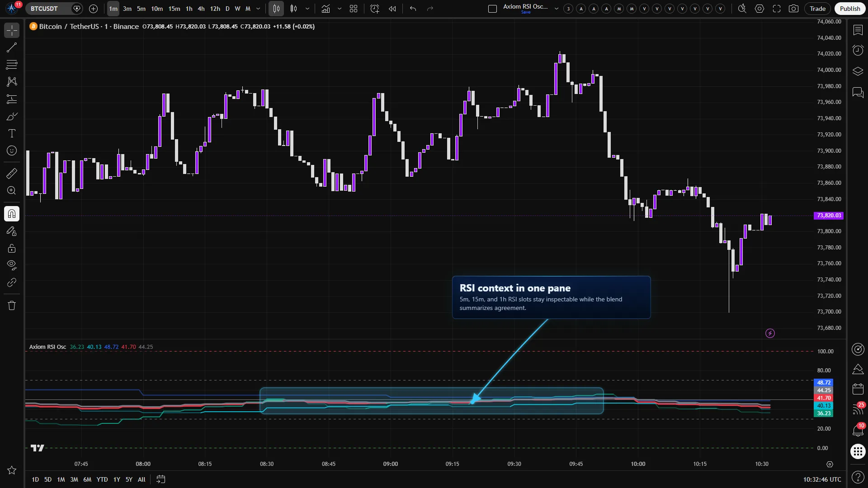Open the help center question icon
Image resolution: width=868 pixels, height=488 pixels.
(858, 477)
